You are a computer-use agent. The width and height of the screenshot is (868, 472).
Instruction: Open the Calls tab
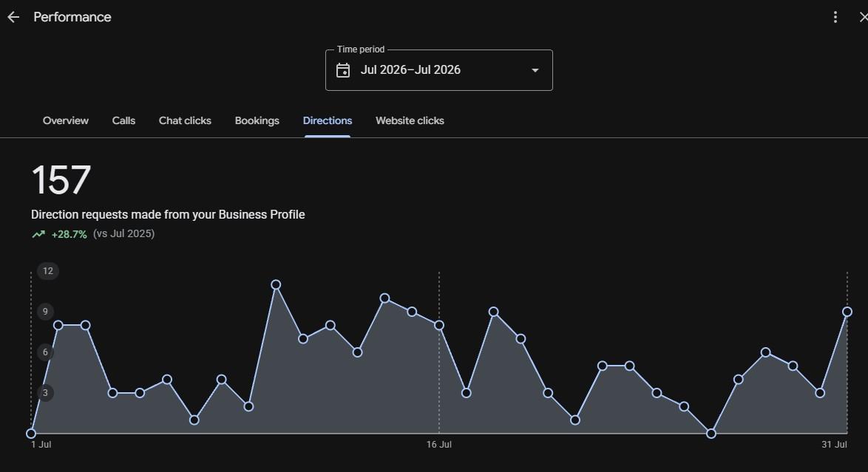pyautogui.click(x=123, y=120)
